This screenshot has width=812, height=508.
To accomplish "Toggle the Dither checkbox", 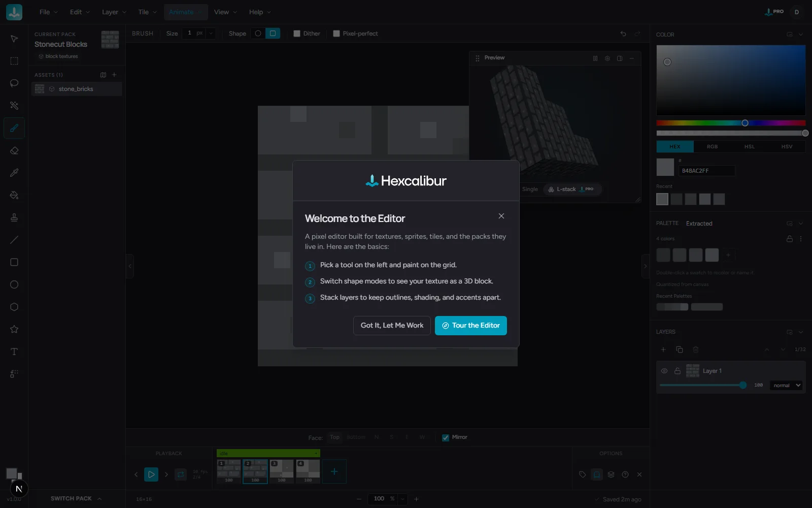I will tap(297, 34).
